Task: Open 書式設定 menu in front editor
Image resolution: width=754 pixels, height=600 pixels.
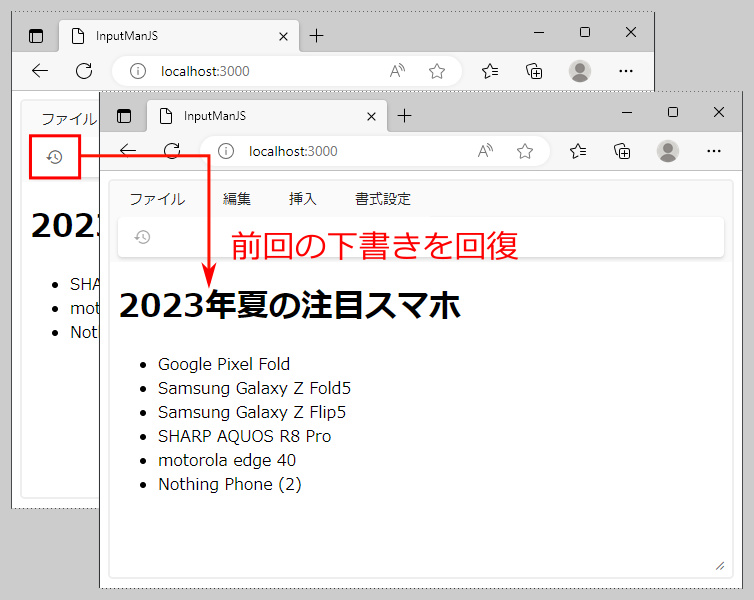Action: coord(383,199)
